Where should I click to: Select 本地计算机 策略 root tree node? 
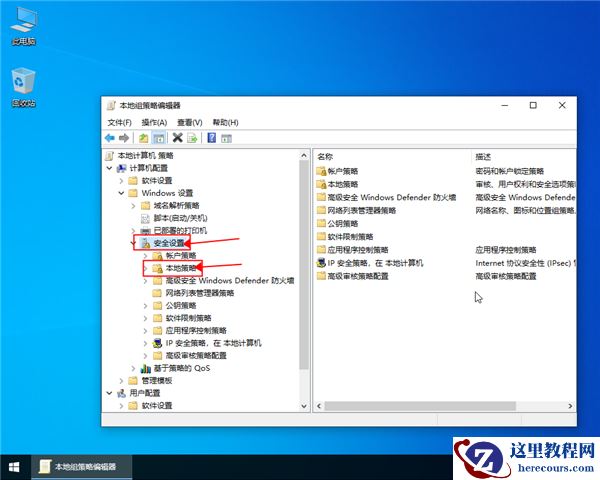point(145,155)
